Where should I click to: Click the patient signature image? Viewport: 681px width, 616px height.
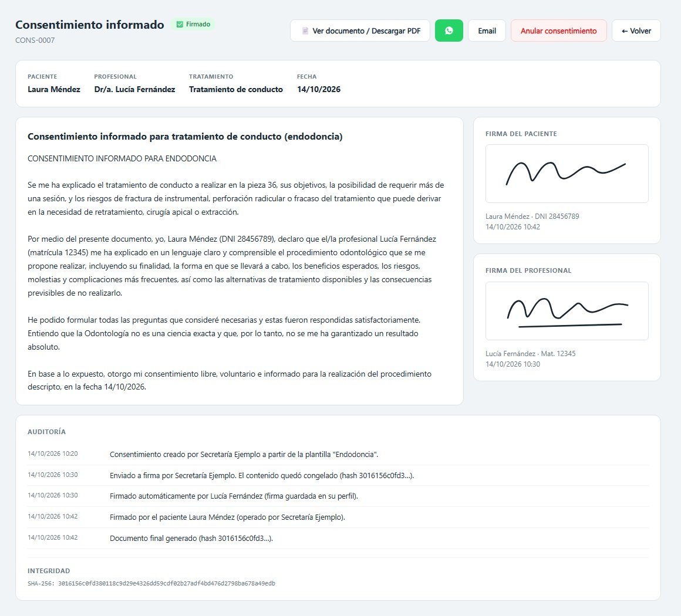(x=567, y=174)
